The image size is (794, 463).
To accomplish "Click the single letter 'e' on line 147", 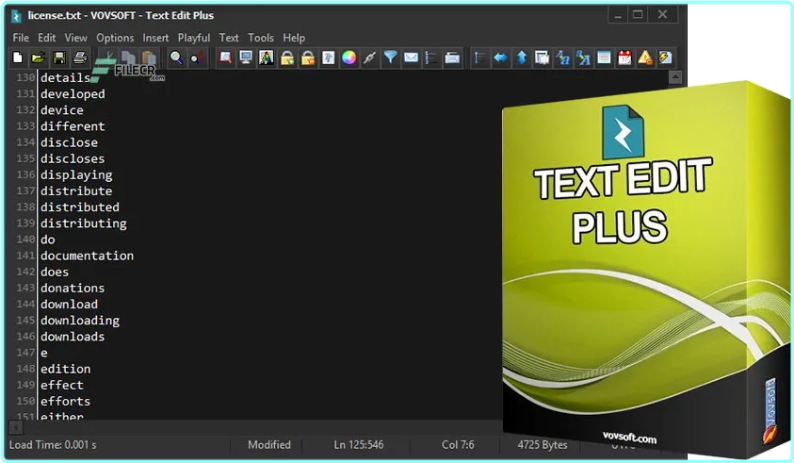I will point(44,353).
